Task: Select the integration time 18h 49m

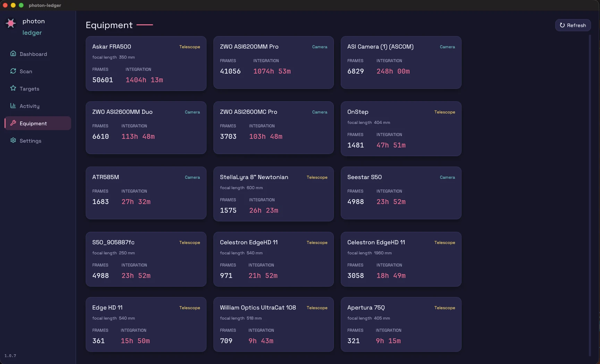Action: (391, 276)
